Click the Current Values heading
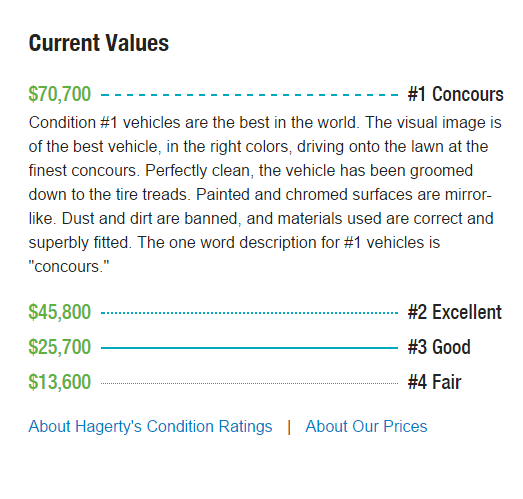This screenshot has height=499, width=523. tap(99, 43)
